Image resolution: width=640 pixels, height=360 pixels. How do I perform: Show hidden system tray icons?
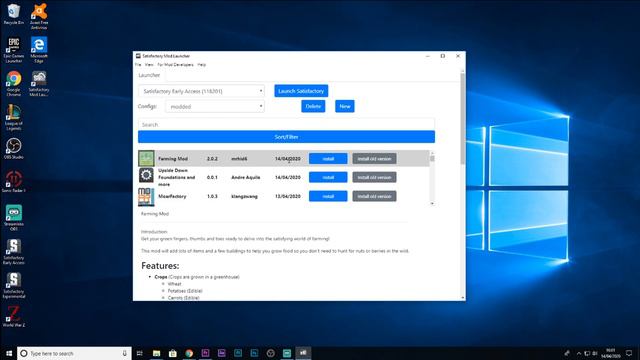(579, 353)
